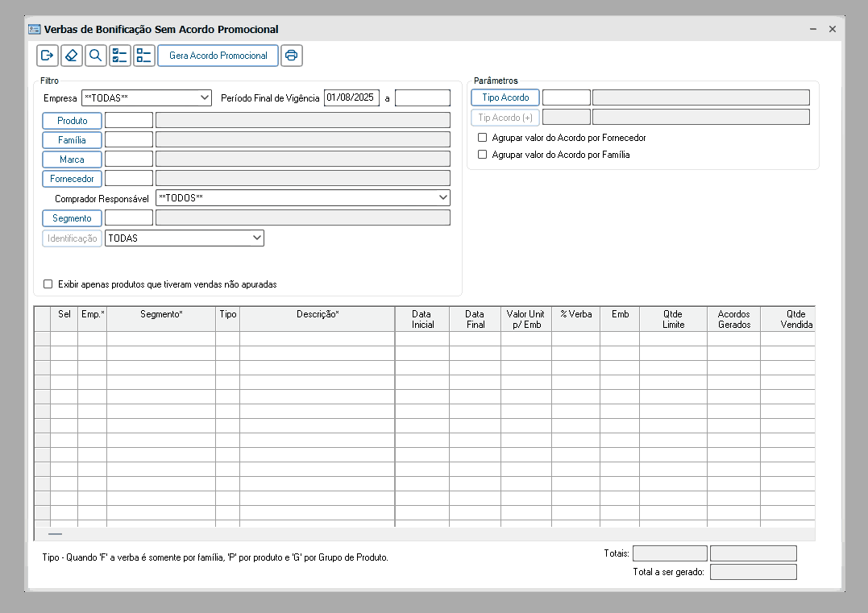Click the grid horizontal scrollbar thumb

click(x=56, y=534)
